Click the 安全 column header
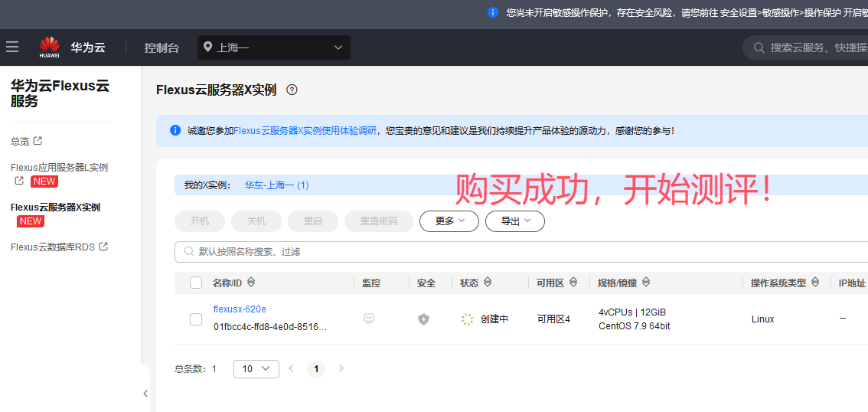The height and width of the screenshot is (412, 868). pyautogui.click(x=426, y=283)
